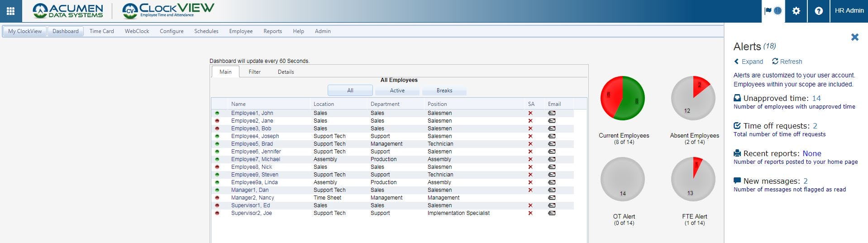Click red X SA icon for Employee5, Brad
The width and height of the screenshot is (868, 243).
coord(530,144)
